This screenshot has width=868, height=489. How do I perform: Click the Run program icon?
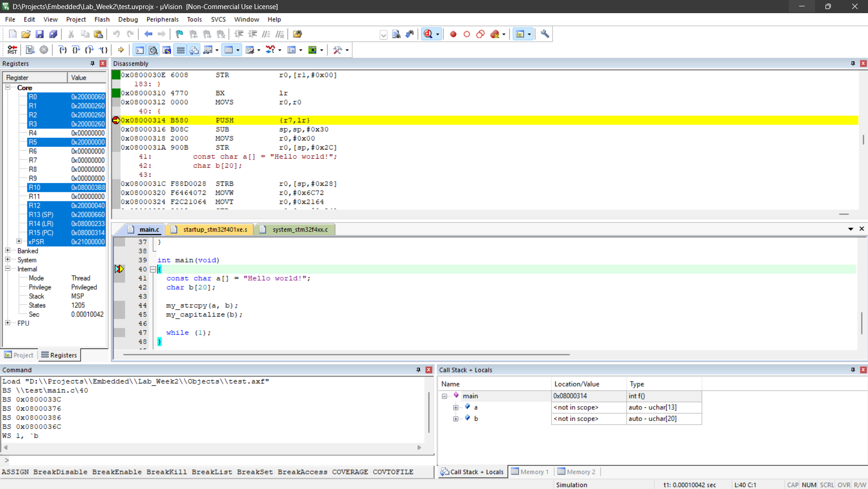coord(30,50)
